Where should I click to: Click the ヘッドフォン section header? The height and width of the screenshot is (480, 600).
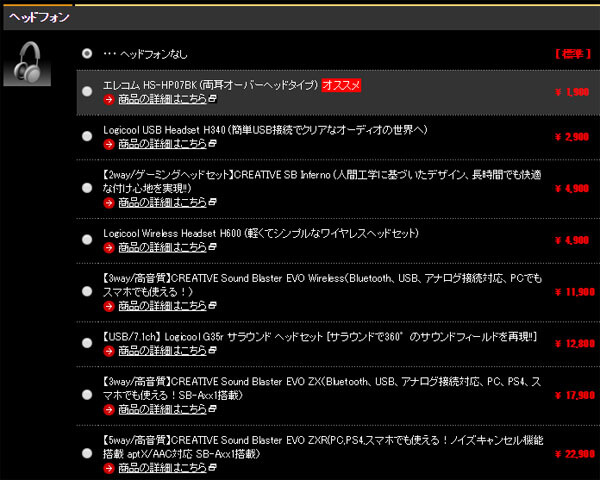(38, 17)
